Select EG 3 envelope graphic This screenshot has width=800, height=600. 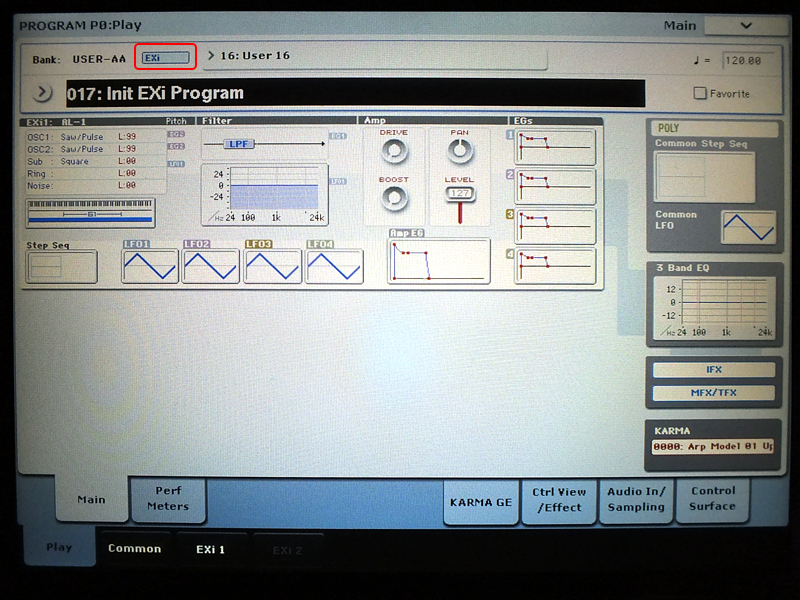(555, 226)
